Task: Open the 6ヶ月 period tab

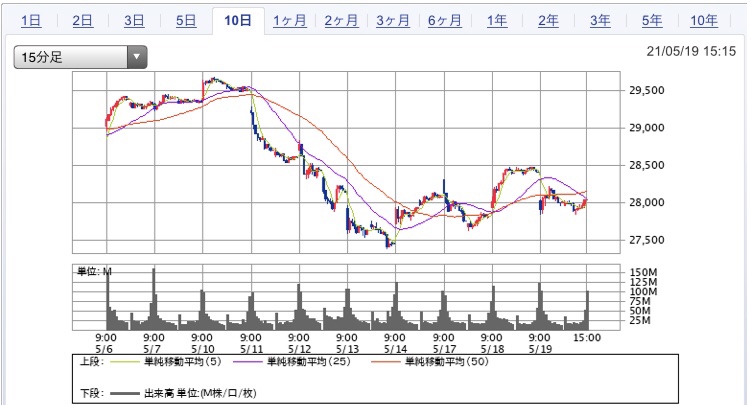Action: tap(445, 21)
